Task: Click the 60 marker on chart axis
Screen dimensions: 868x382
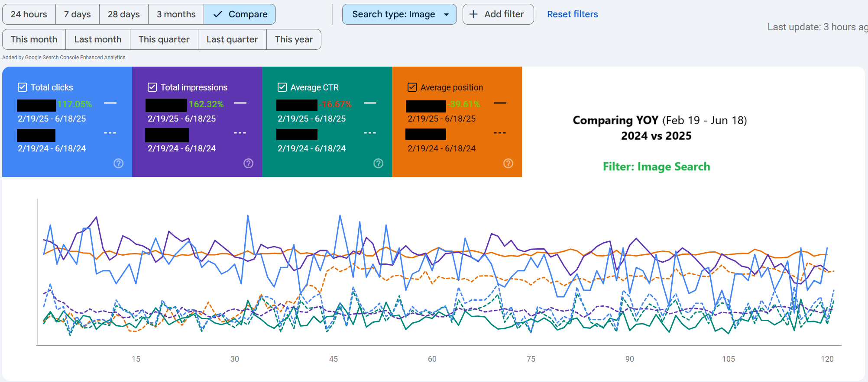Action: coord(432,359)
